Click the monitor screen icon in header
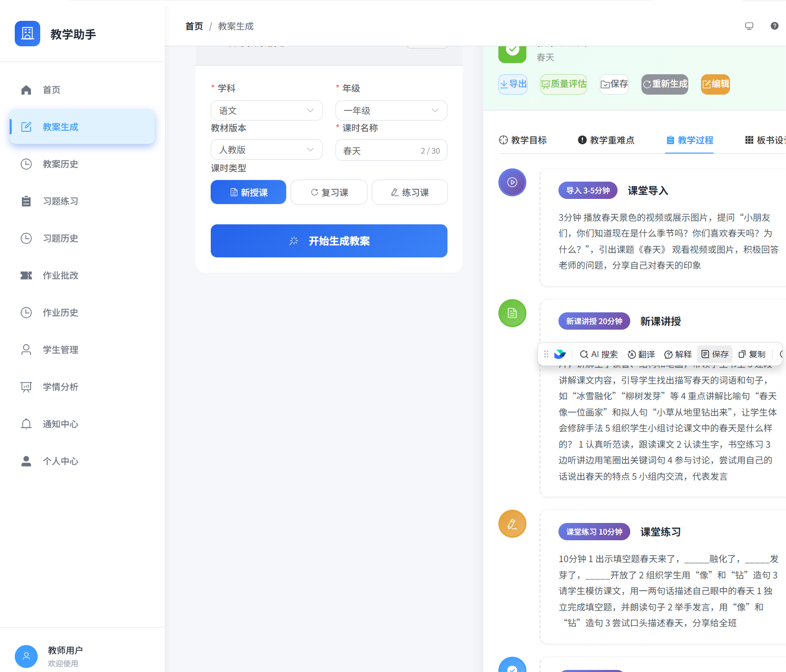The width and height of the screenshot is (786, 672). pyautogui.click(x=749, y=26)
